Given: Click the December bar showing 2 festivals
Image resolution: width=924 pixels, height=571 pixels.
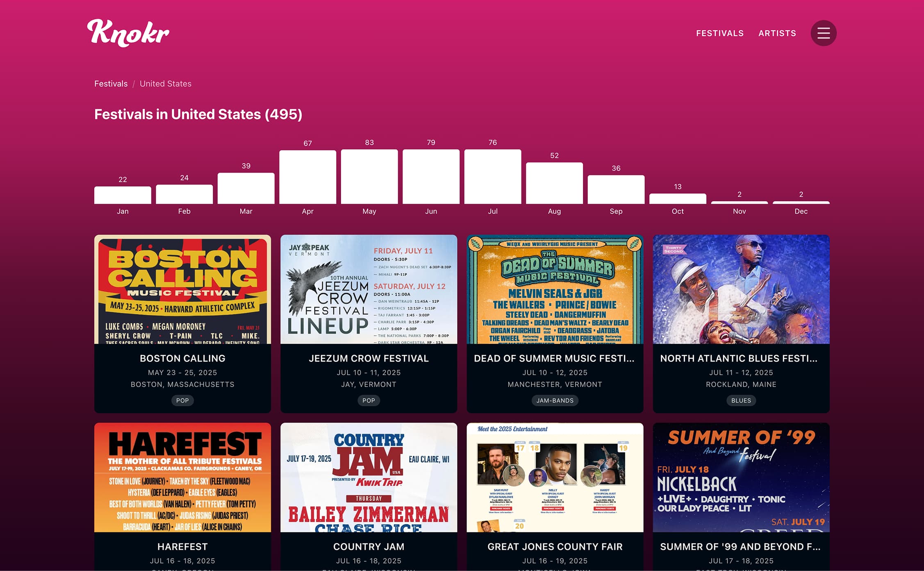Looking at the screenshot, I should 801,202.
